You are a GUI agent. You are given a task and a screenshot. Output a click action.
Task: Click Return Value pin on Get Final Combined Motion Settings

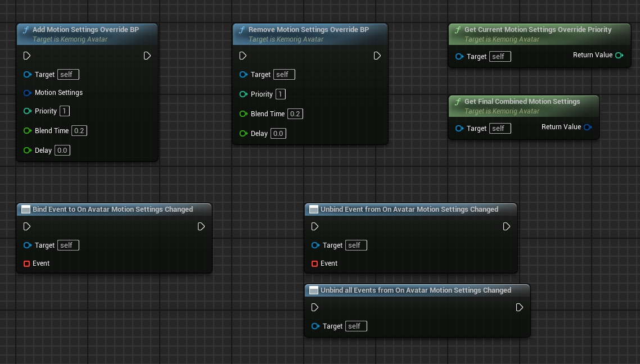pos(588,127)
